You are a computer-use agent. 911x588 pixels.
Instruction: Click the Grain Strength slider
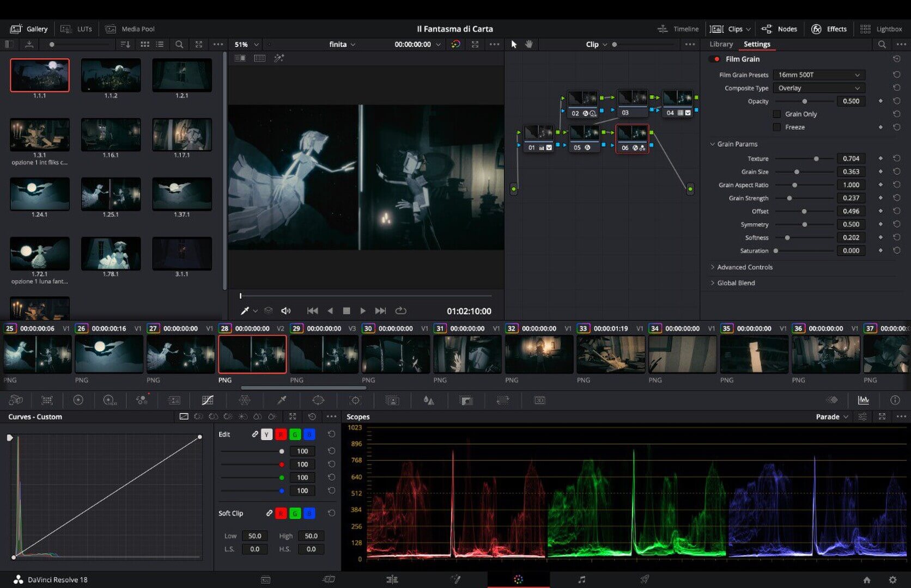789,198
